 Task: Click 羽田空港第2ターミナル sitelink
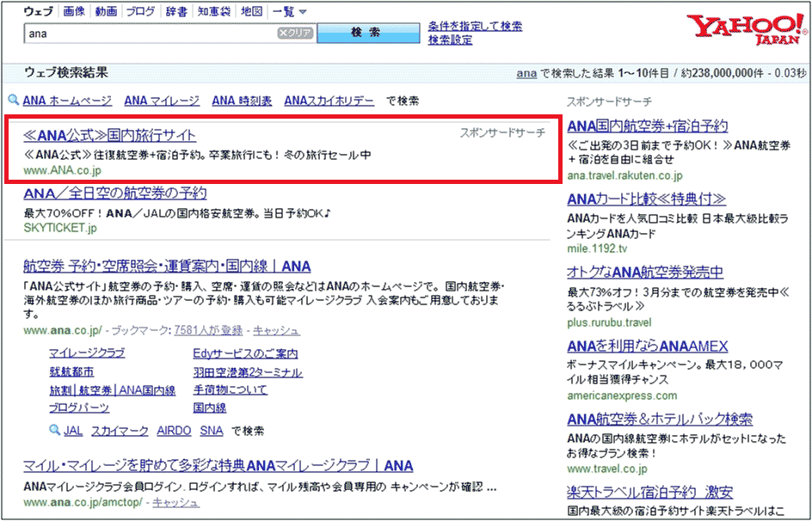(248, 372)
